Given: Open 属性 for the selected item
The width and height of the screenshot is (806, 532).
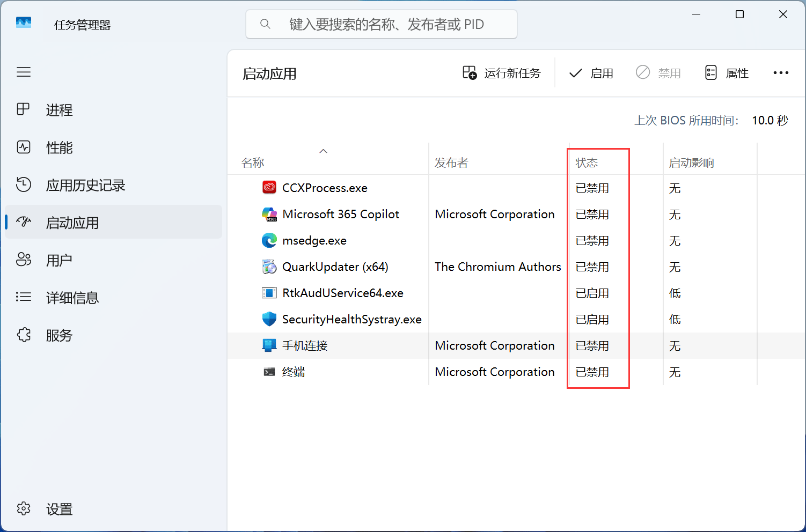Looking at the screenshot, I should click(x=727, y=73).
